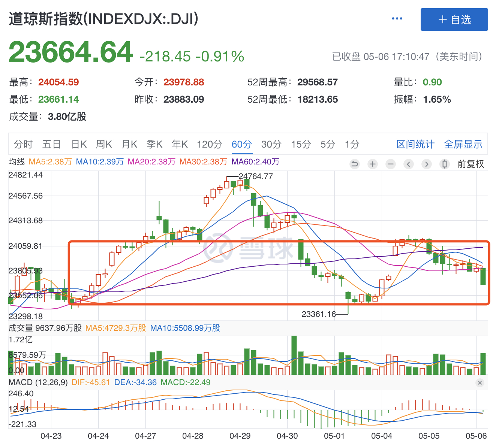Shift the chart left using the left chevron
The image size is (496, 448).
409,164
